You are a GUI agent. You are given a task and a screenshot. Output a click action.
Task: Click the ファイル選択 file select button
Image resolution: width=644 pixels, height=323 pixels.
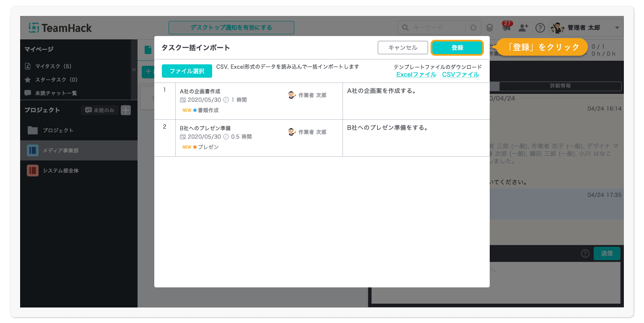click(x=187, y=71)
